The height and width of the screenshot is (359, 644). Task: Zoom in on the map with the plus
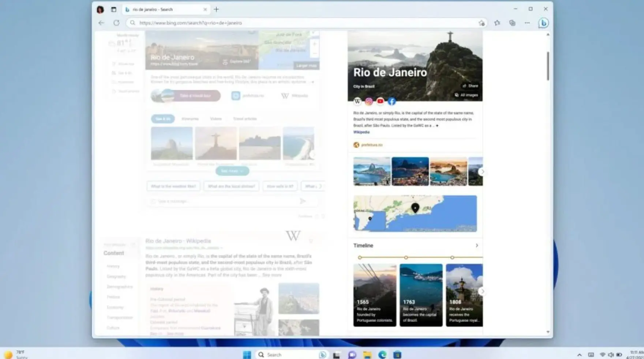[x=314, y=44]
